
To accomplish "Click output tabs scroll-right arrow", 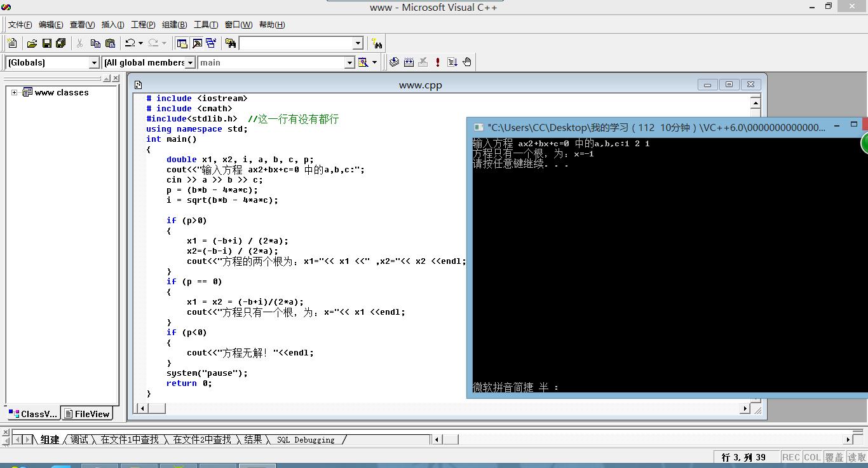I will [28, 439].
